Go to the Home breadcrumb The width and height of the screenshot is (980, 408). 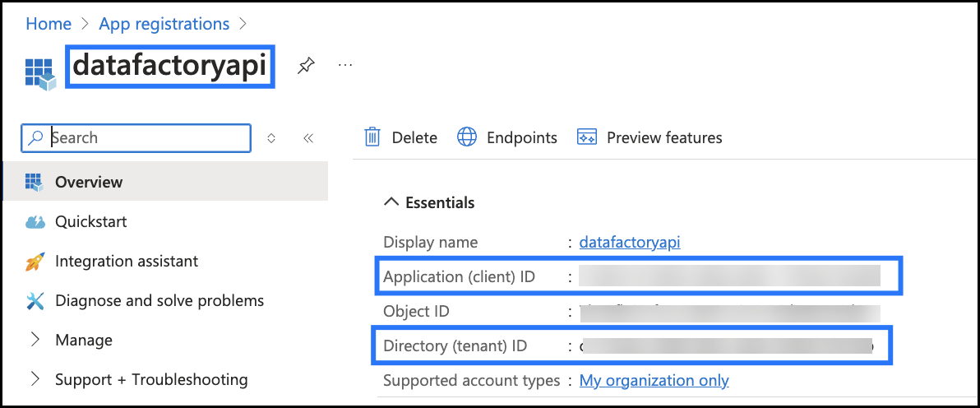click(49, 24)
